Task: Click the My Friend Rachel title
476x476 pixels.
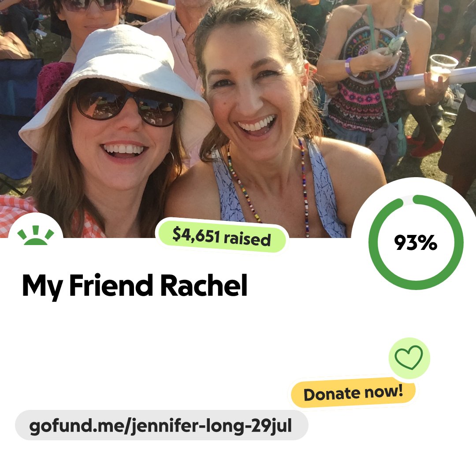Action: point(135,286)
